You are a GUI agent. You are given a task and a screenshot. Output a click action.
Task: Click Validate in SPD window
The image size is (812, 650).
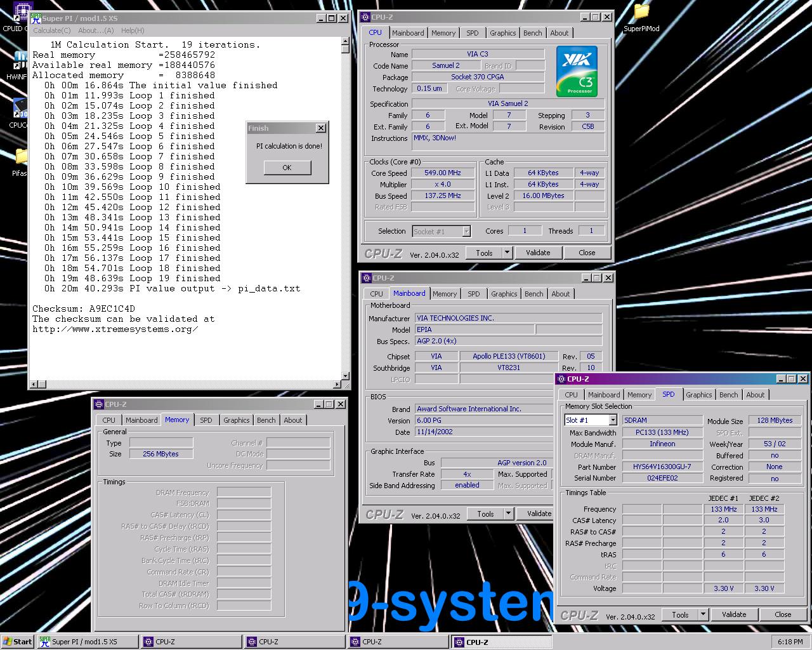coord(734,614)
